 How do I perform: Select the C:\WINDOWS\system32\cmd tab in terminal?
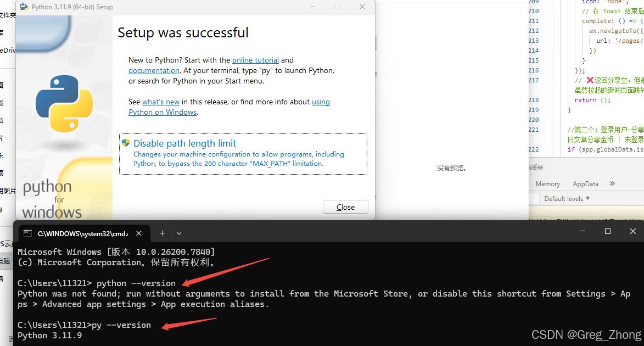tap(83, 233)
